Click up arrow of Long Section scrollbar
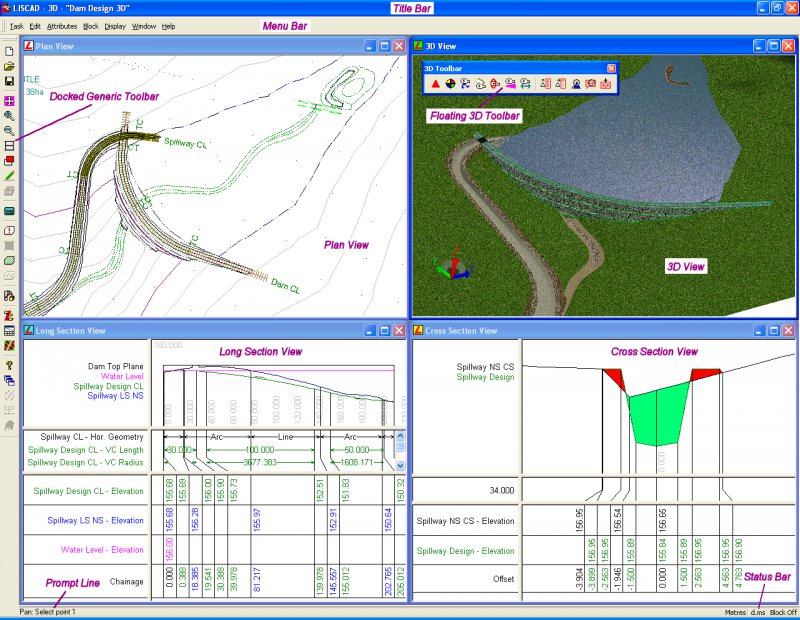800x620 pixels. click(x=400, y=436)
